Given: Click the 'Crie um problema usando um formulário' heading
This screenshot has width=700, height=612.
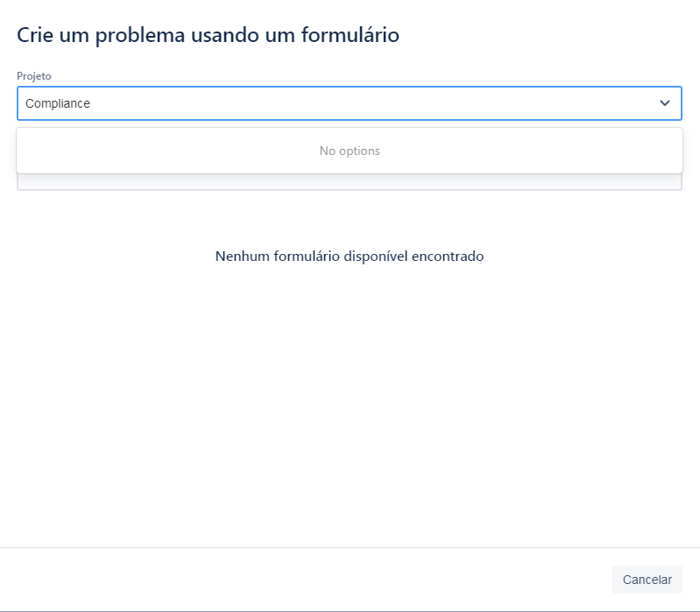Looking at the screenshot, I should pos(208,35).
